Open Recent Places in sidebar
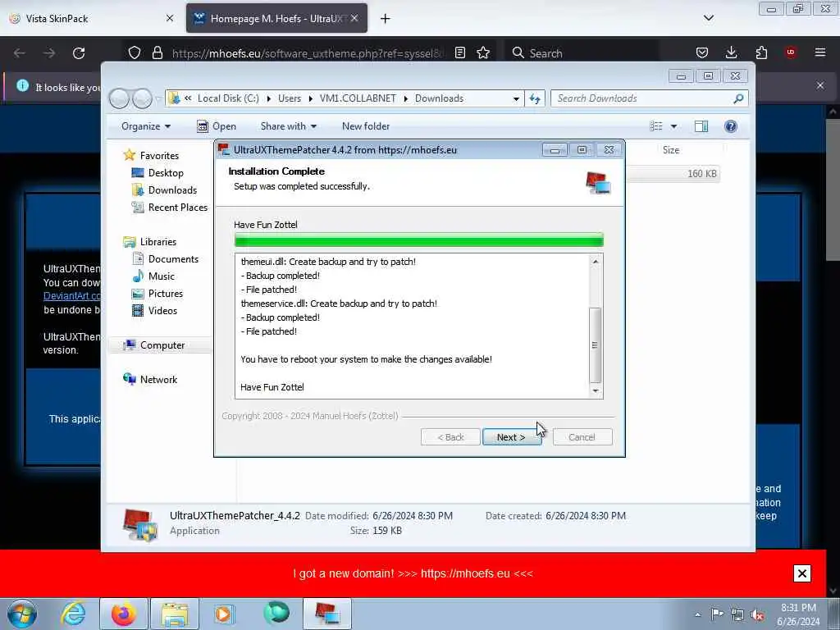This screenshot has height=630, width=840. pos(169,208)
